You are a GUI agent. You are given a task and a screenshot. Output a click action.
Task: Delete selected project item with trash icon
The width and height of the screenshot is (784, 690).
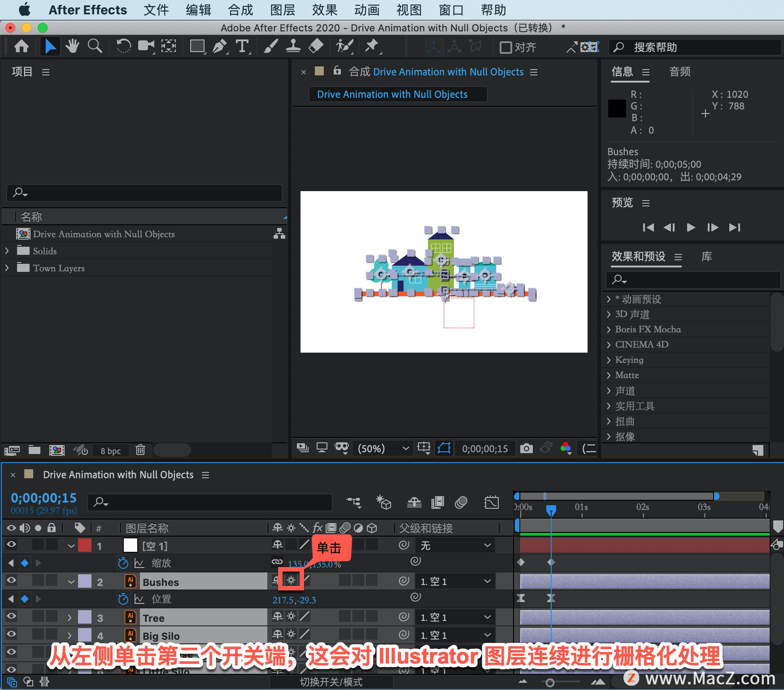140,450
